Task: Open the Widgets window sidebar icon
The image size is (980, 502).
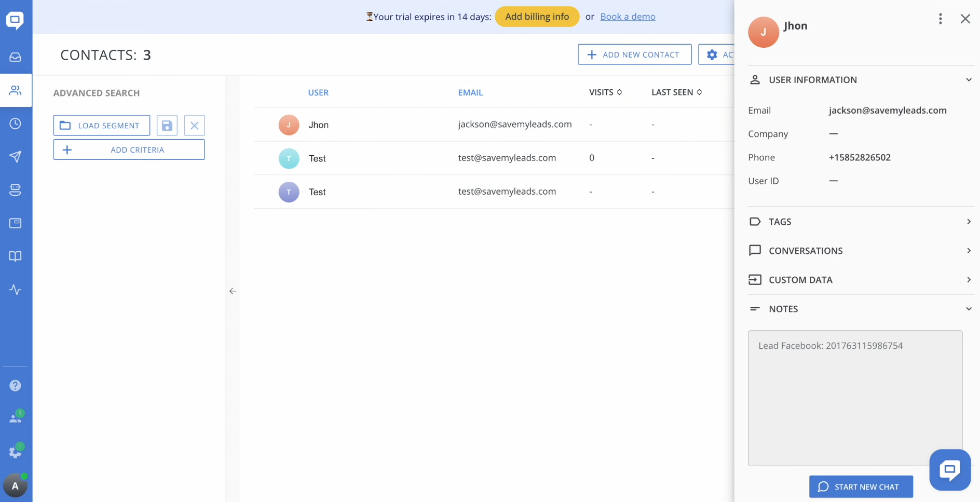Action: (15, 223)
